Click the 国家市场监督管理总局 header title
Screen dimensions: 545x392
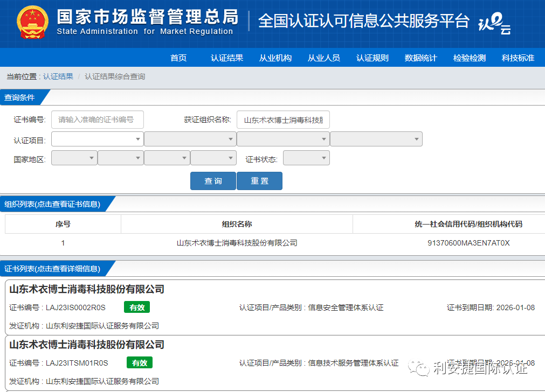[x=148, y=17]
